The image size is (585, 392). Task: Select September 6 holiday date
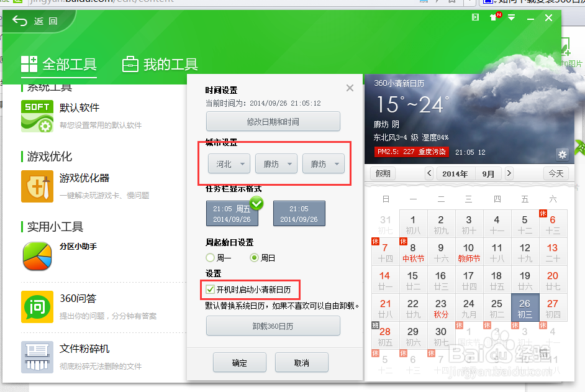click(553, 224)
